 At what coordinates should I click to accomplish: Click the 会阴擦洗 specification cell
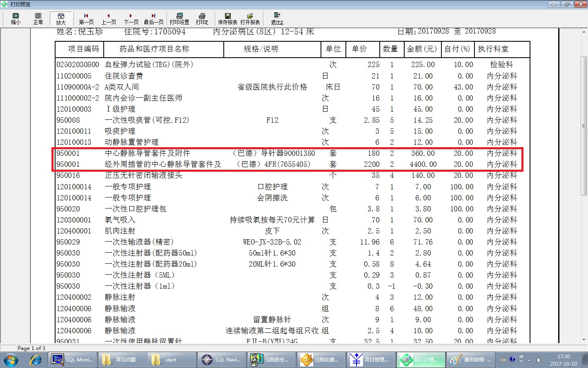pos(272,198)
